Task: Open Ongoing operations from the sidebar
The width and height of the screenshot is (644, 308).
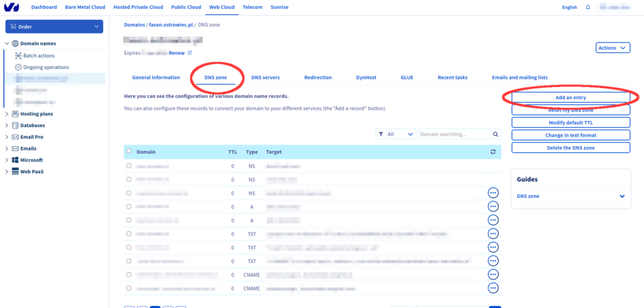Action: 46,67
